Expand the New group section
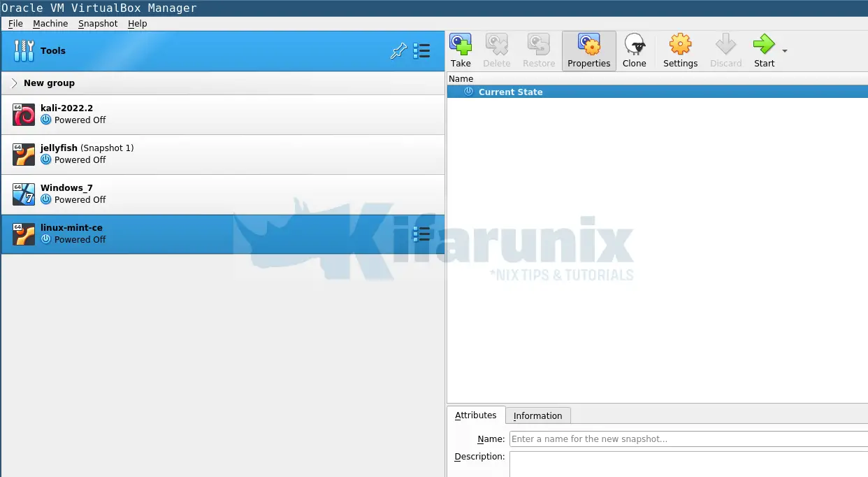 pos(14,83)
